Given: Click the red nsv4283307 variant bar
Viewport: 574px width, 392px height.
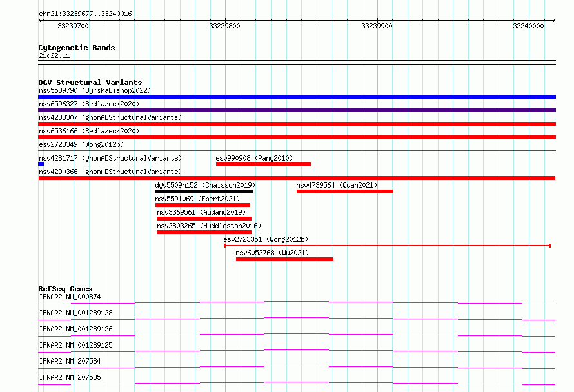Looking at the screenshot, I should pos(297,124).
